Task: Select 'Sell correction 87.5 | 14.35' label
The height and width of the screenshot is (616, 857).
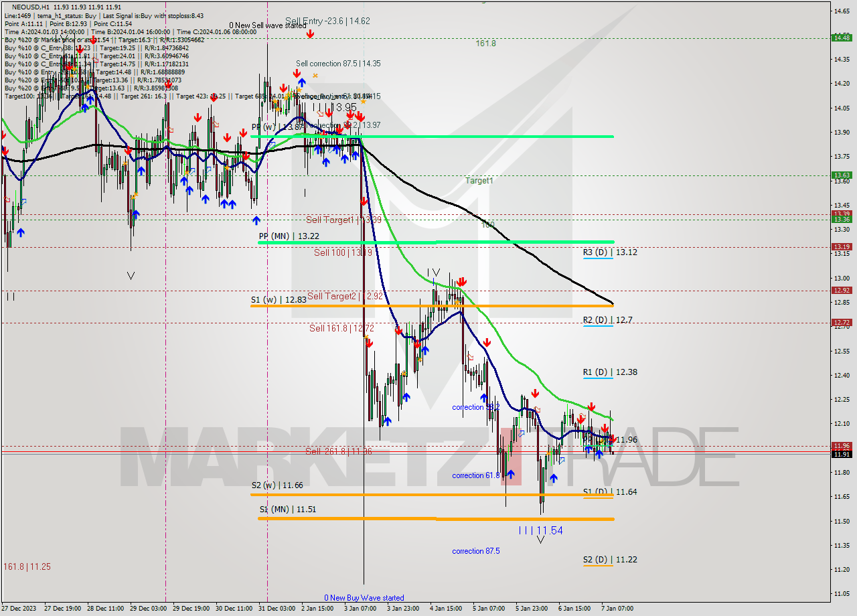Action: pyautogui.click(x=338, y=64)
